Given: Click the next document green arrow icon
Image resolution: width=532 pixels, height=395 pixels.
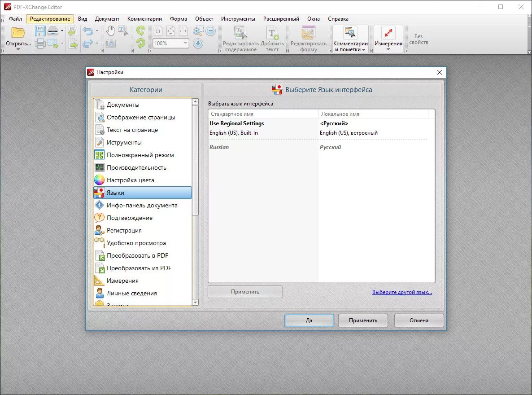Looking at the screenshot, I should [x=73, y=44].
